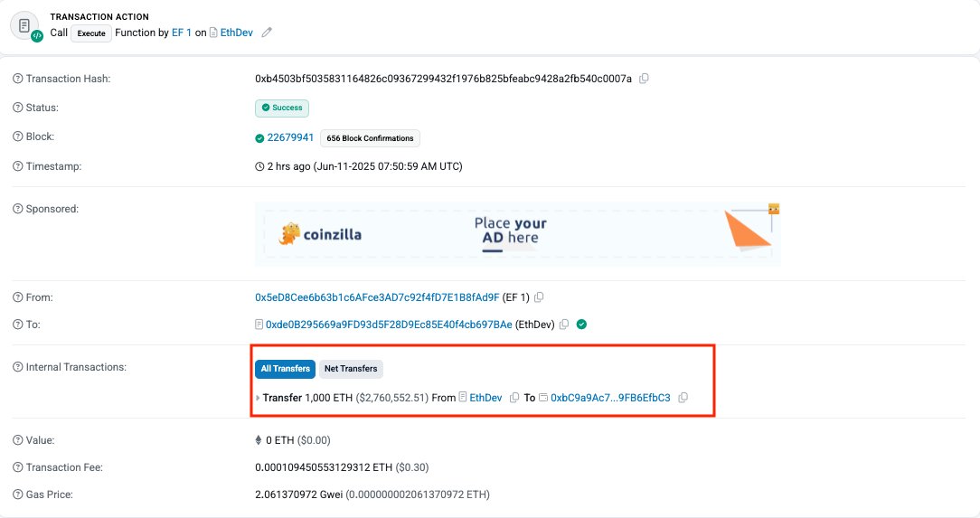The image size is (980, 518).
Task: Click the '0 ETH ($0.00)' value text
Action: (x=298, y=440)
